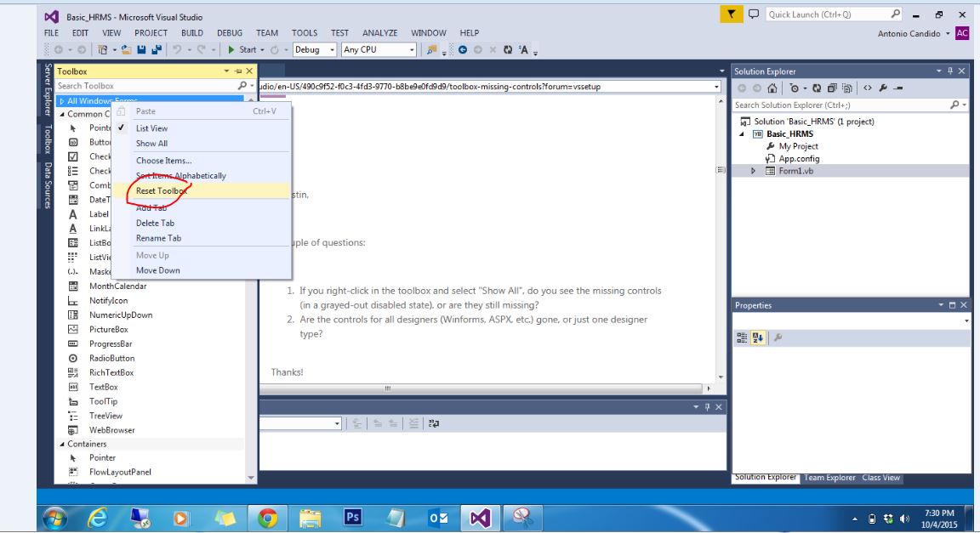Viewport: 980px width, 533px height.
Task: Click View Code angle-brackets icon
Action: [x=868, y=88]
